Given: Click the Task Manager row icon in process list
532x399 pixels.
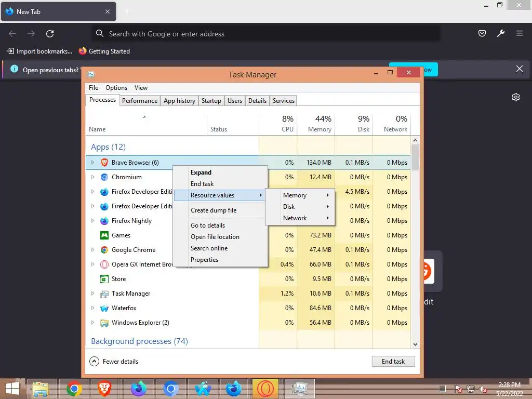Looking at the screenshot, I should [104, 294].
